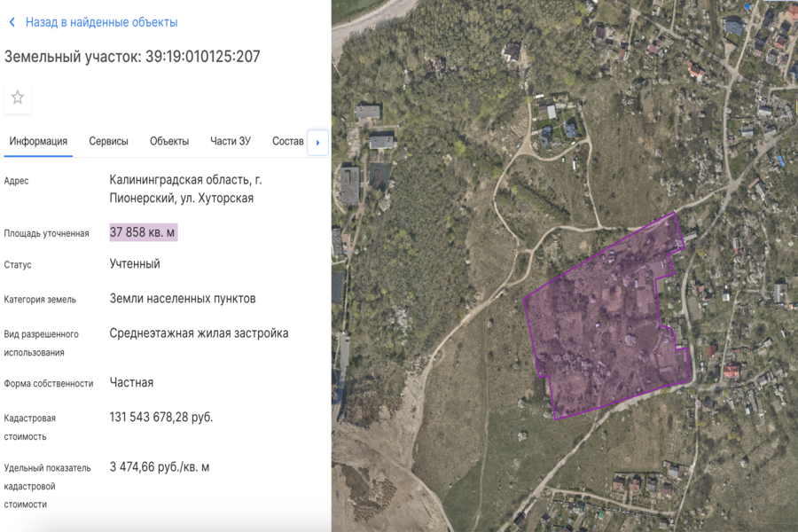Go to the Части ЗУ tab

(x=231, y=141)
